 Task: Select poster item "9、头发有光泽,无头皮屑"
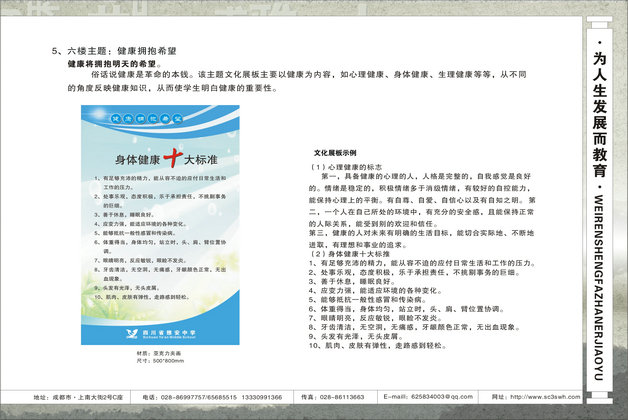127,288
